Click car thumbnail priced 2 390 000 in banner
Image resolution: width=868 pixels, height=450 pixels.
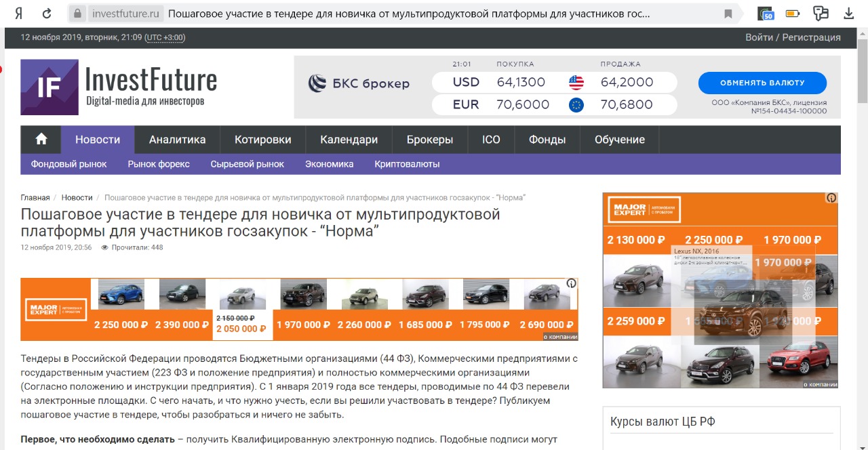tap(182, 295)
